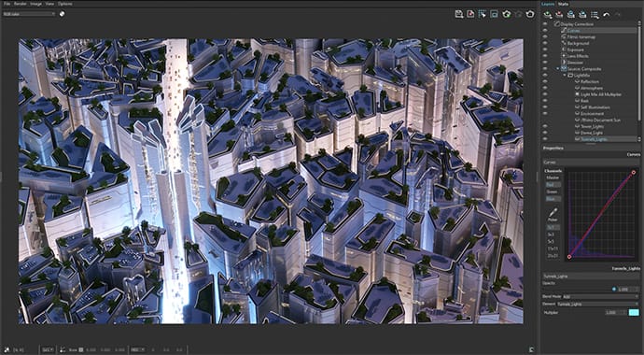Image resolution: width=644 pixels, height=355 pixels.
Task: Activate the follow mouse render icon
Action: (x=483, y=14)
